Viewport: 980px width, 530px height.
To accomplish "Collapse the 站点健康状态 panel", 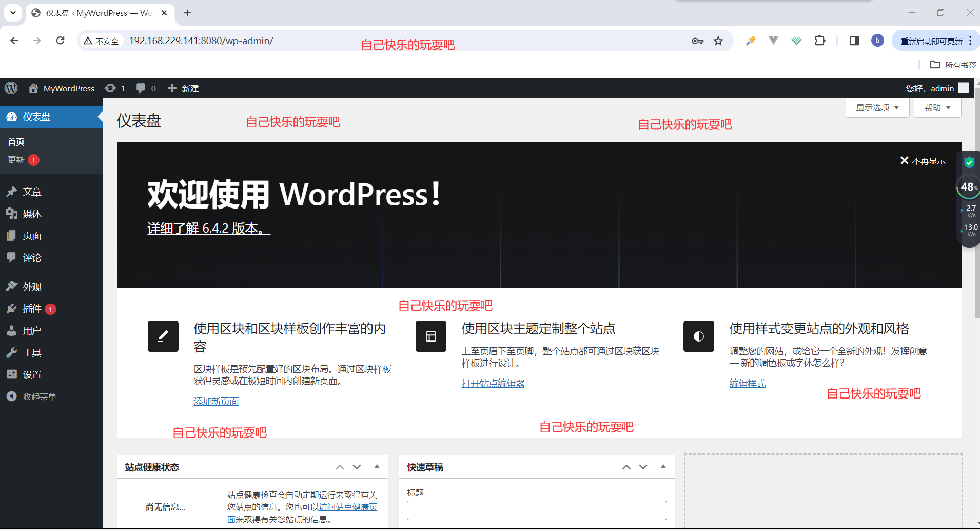I will pyautogui.click(x=377, y=467).
